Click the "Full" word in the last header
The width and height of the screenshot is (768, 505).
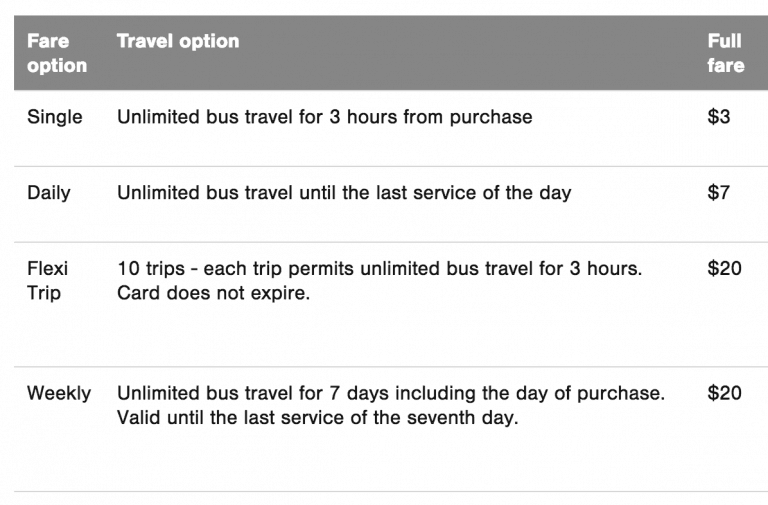point(724,41)
